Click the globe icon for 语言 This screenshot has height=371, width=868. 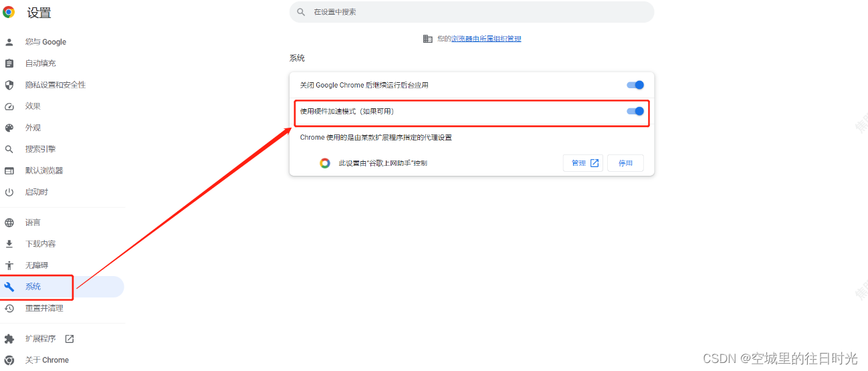pyautogui.click(x=9, y=223)
